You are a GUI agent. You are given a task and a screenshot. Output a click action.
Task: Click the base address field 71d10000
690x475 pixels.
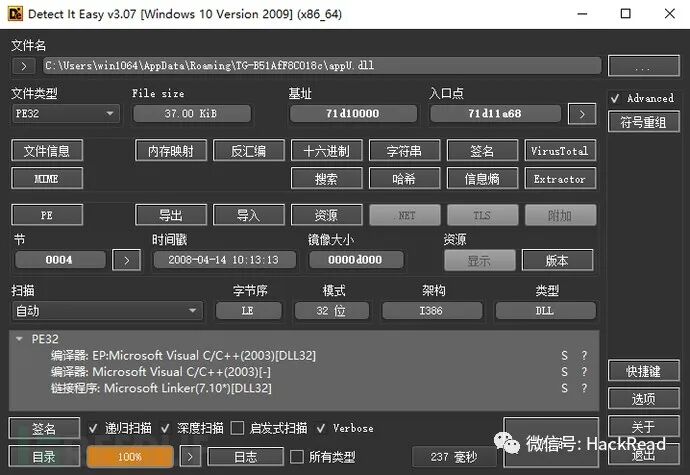tap(353, 114)
